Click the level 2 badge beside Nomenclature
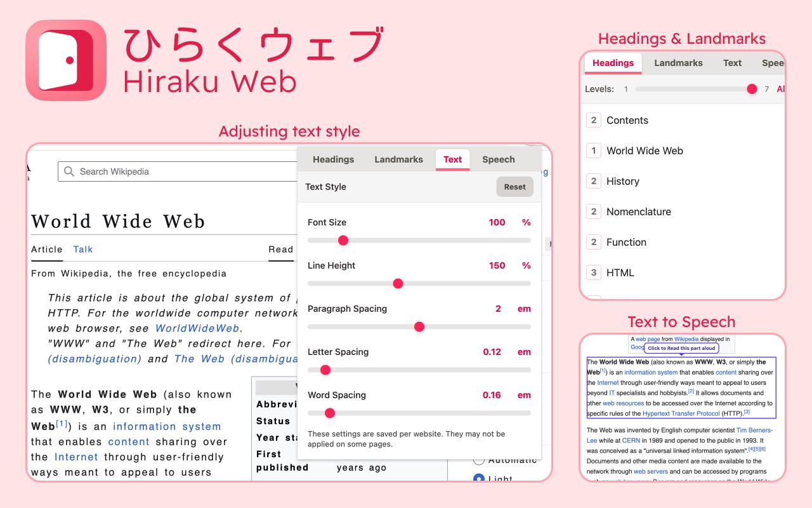 594,211
